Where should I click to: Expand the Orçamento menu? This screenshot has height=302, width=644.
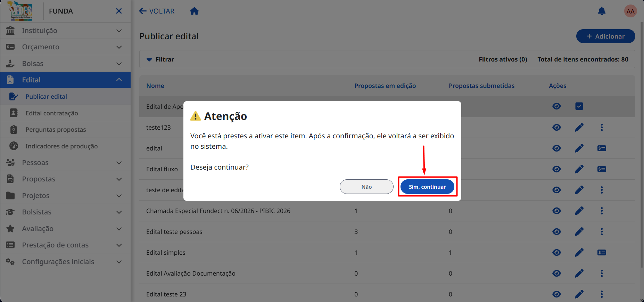(x=65, y=47)
